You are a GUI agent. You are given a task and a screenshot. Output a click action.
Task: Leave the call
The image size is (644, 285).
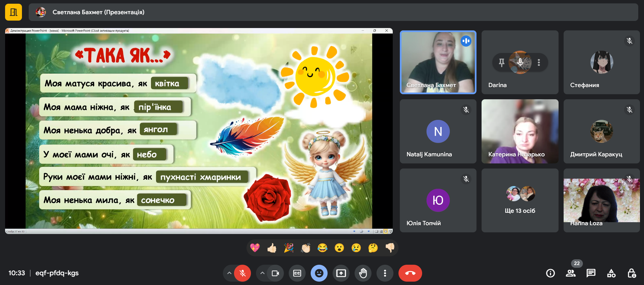(x=410, y=273)
